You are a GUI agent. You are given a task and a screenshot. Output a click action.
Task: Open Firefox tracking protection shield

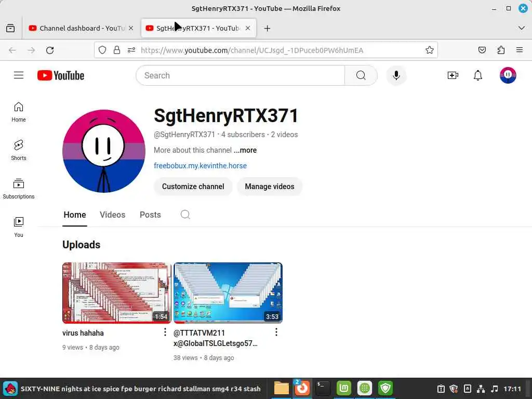coord(102,50)
